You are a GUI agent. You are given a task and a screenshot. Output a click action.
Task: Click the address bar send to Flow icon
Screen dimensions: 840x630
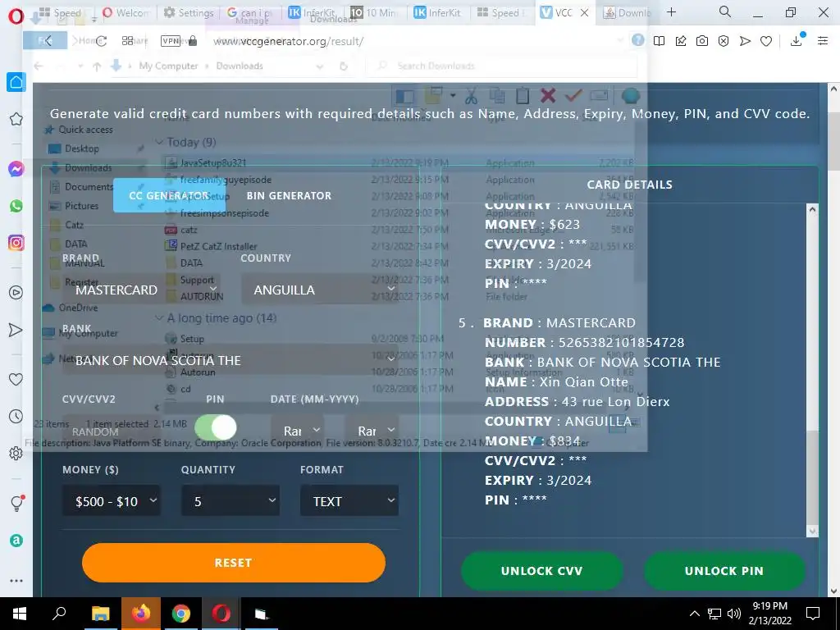click(745, 41)
